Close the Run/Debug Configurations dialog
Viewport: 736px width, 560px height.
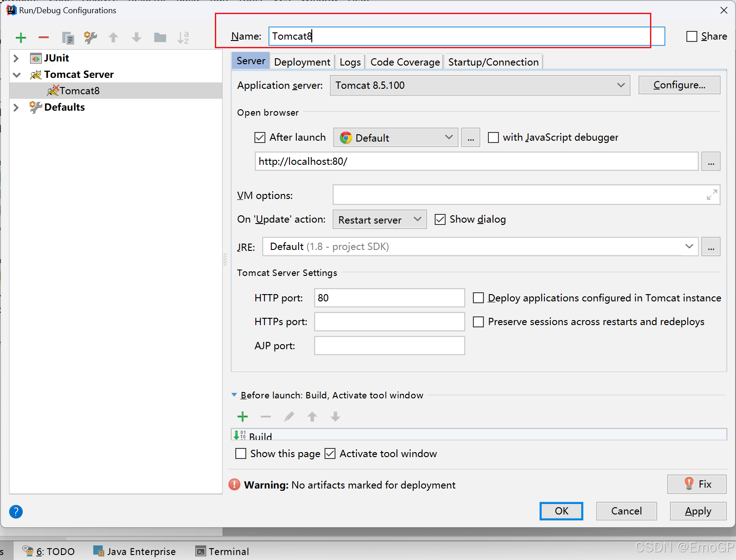coord(724,10)
